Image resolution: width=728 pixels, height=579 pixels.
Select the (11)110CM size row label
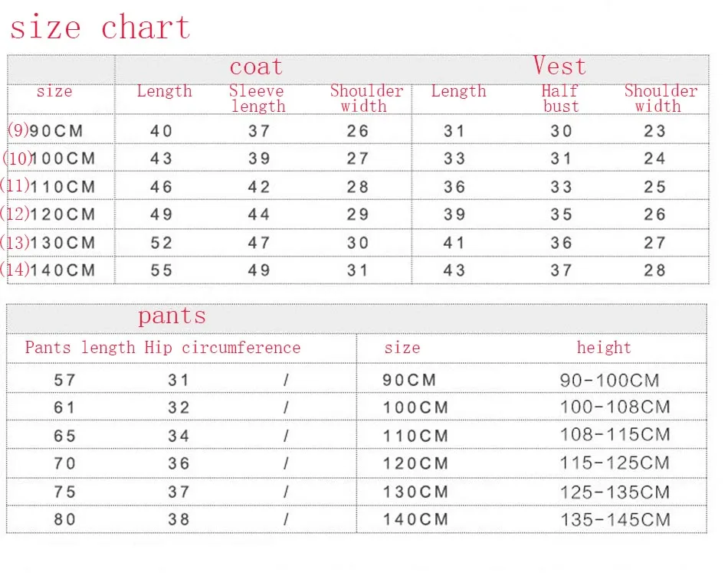(48, 186)
